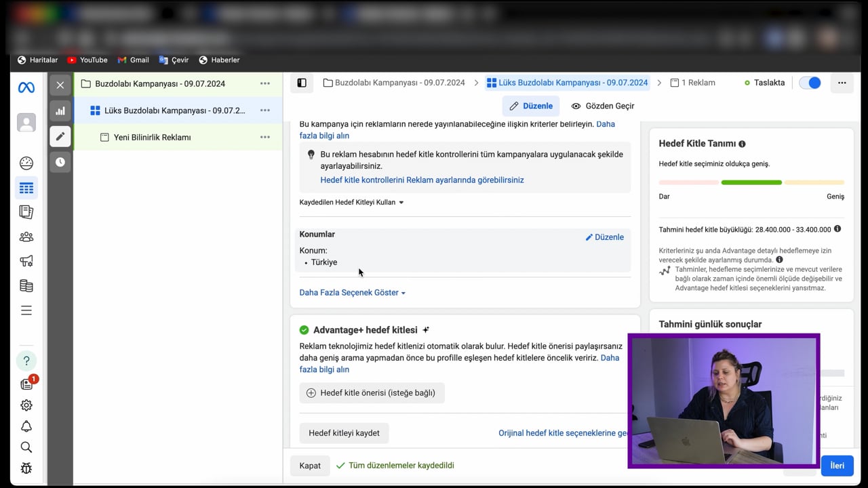Click the Tahmini günlük sonuçlar heading
868x488 pixels.
[710, 324]
